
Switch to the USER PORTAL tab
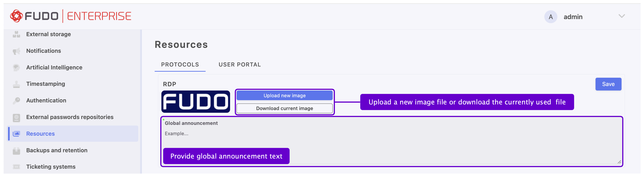(240, 65)
